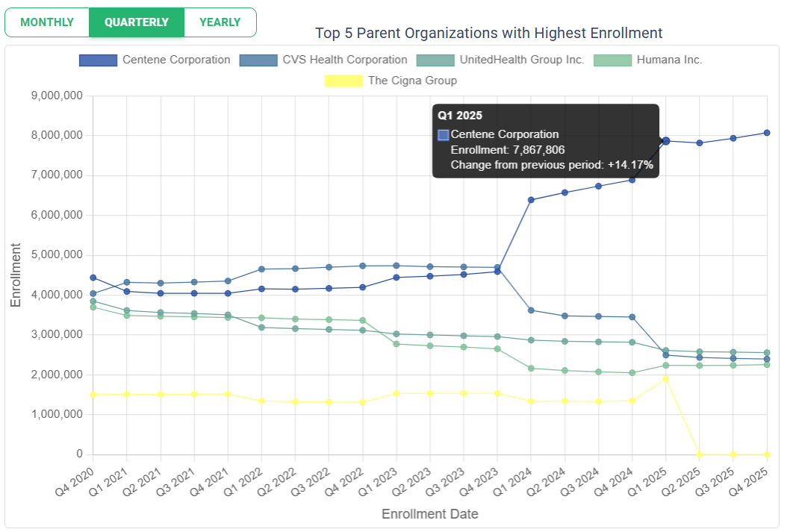Click Q4 2025 x-axis label

tap(748, 481)
